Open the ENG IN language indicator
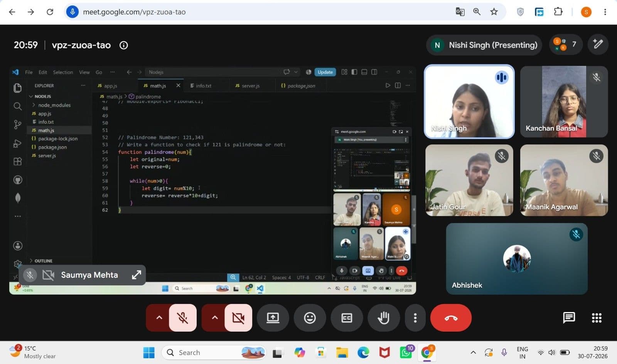This screenshot has height=364, width=617. pyautogui.click(x=522, y=352)
